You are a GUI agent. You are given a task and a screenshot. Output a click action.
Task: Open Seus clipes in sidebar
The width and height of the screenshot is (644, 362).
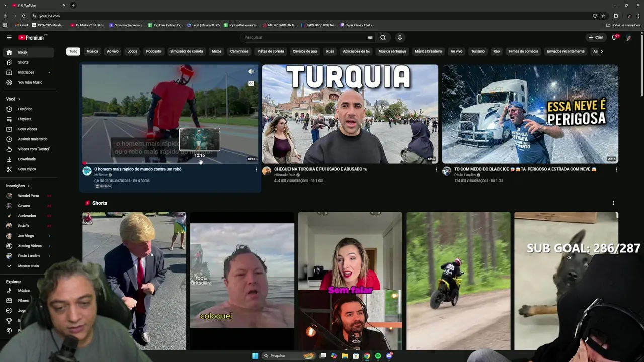pos(29,169)
